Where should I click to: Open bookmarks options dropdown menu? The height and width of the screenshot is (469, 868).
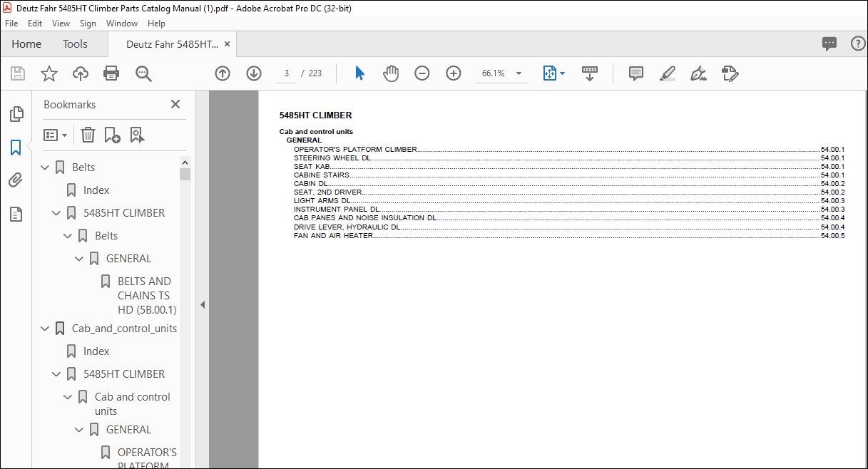pyautogui.click(x=56, y=135)
